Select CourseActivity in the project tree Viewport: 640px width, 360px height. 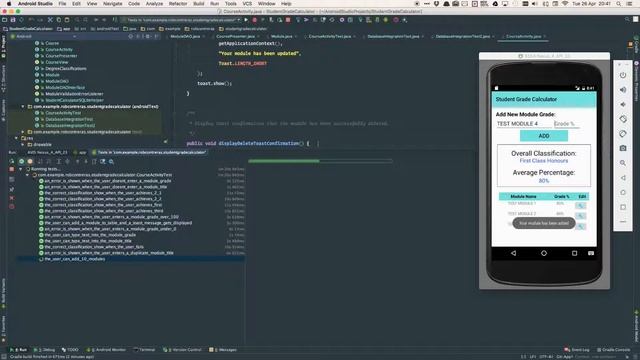point(59,49)
